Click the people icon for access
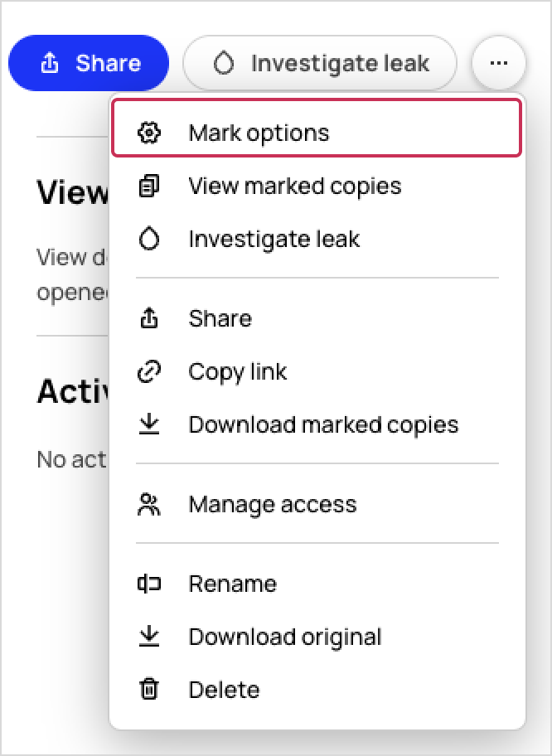The height and width of the screenshot is (756, 552). point(149,504)
